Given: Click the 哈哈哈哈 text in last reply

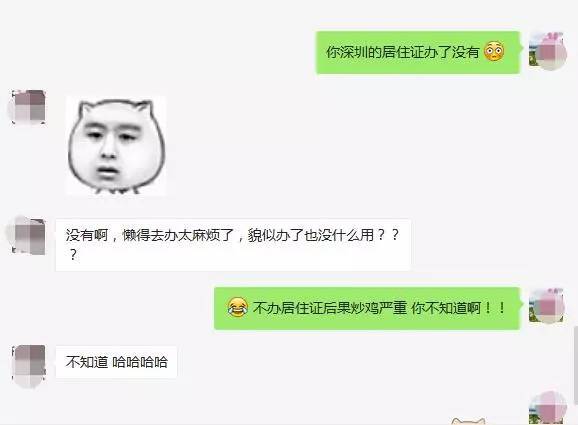Looking at the screenshot, I should point(140,362).
